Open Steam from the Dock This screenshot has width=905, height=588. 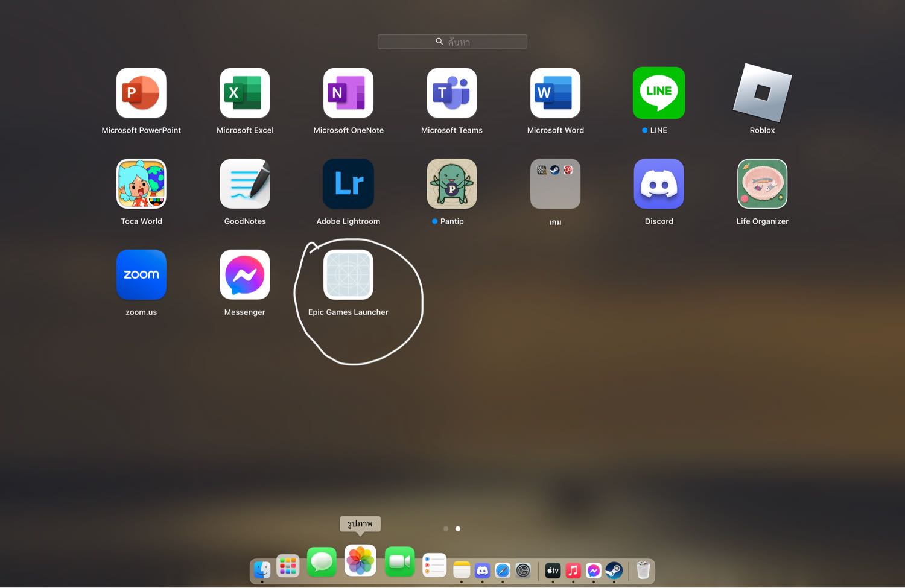pos(614,571)
